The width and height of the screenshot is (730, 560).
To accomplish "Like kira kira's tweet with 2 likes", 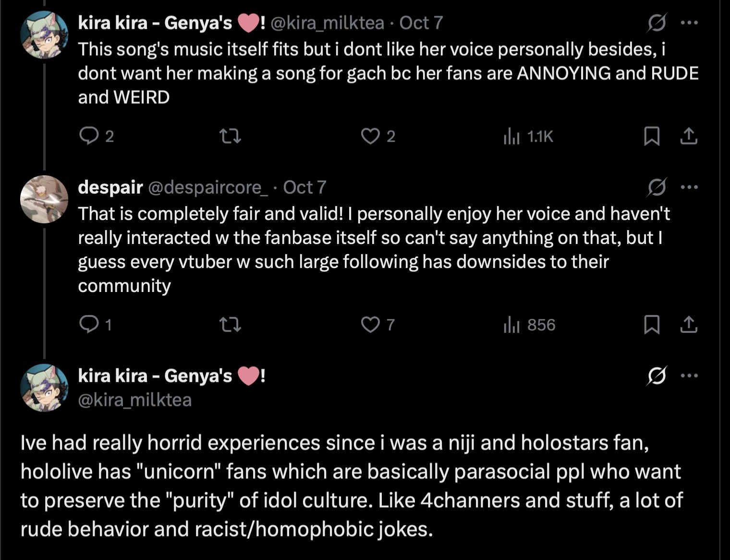I will point(370,136).
